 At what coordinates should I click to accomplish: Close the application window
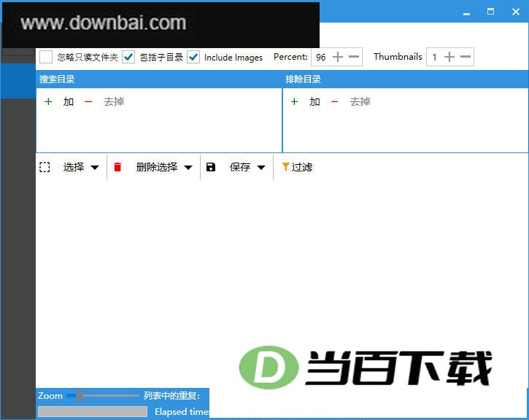pyautogui.click(x=516, y=12)
